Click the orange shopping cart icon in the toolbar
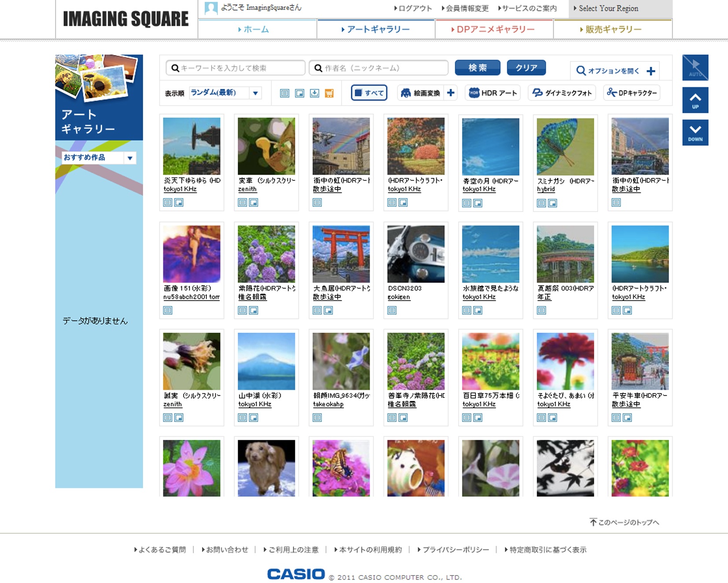Viewport: 728px width, 583px height. [329, 93]
